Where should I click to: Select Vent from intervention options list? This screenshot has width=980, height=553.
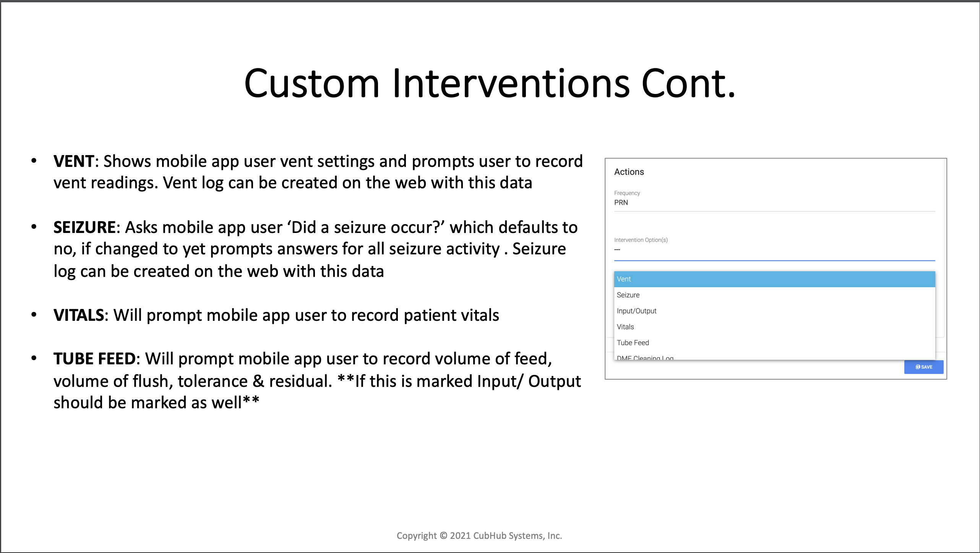[774, 279]
